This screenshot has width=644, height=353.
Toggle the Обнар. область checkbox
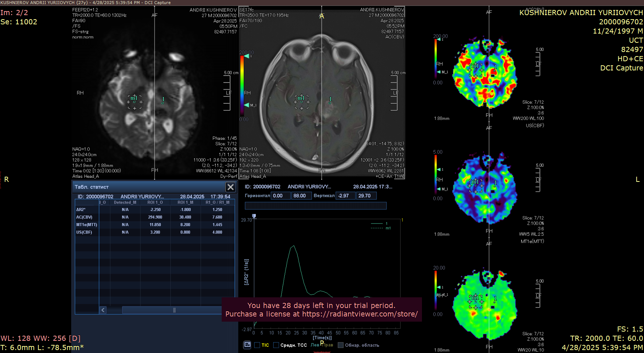tap(341, 345)
